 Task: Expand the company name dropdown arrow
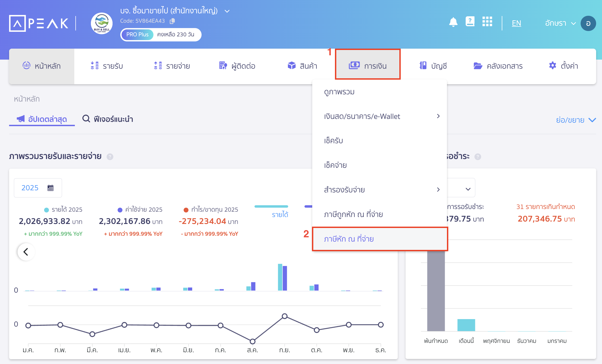coord(227,11)
